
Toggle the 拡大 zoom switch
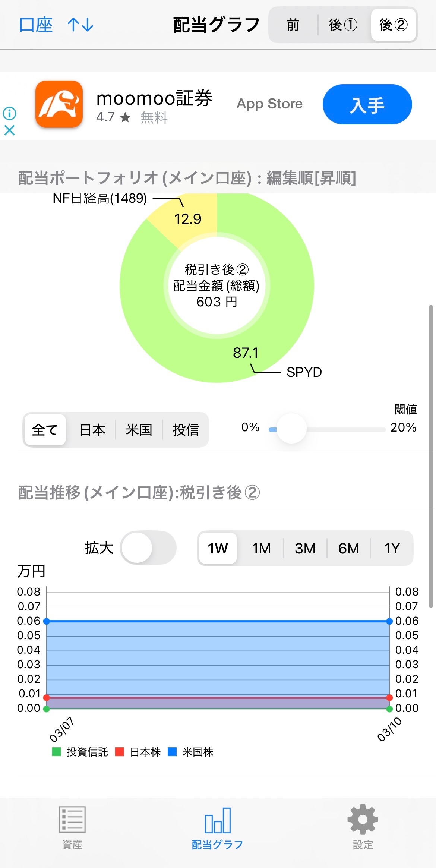point(148,548)
